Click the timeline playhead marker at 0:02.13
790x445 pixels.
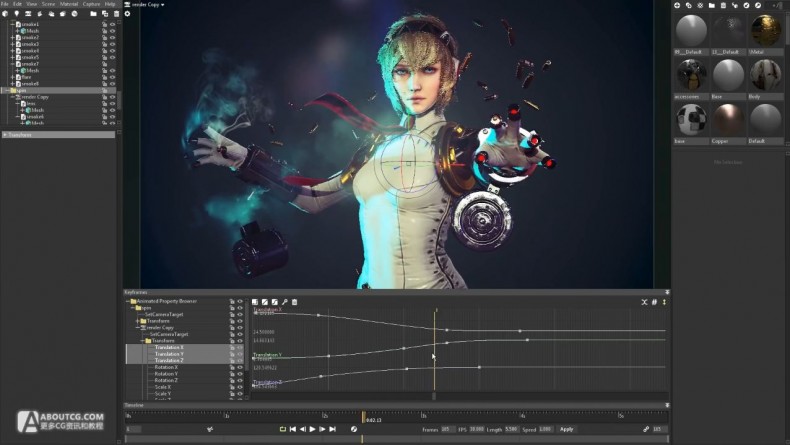pyautogui.click(x=363, y=417)
